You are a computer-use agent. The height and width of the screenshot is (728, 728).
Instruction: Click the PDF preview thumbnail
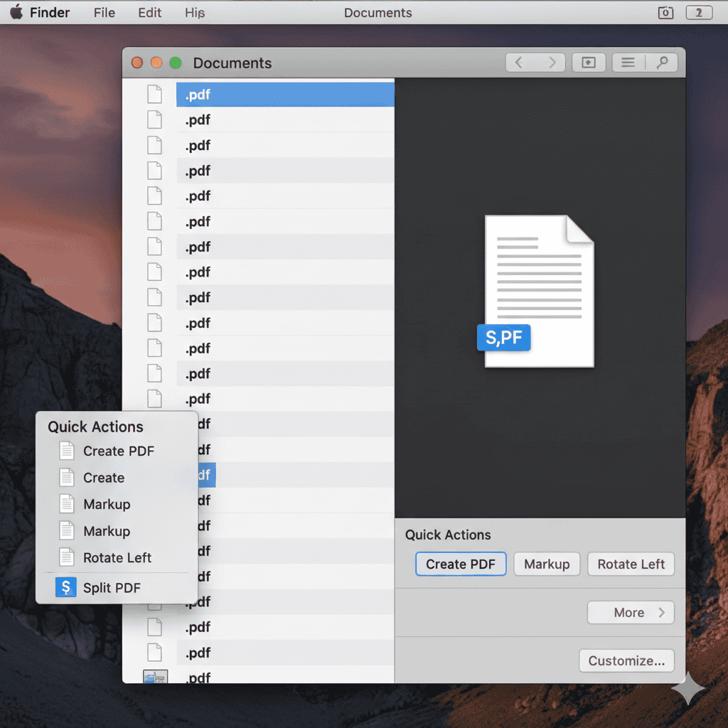click(x=538, y=290)
